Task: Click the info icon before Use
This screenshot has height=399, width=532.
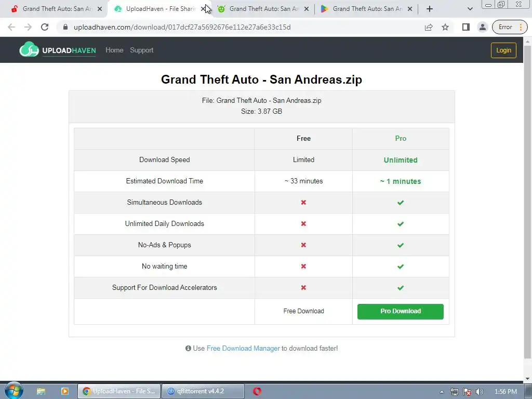Action: (188, 349)
